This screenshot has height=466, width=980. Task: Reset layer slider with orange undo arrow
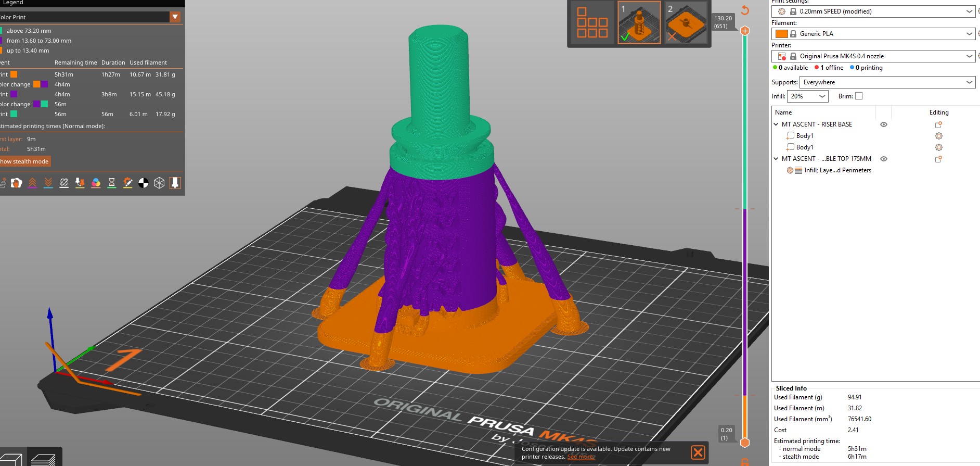click(745, 10)
